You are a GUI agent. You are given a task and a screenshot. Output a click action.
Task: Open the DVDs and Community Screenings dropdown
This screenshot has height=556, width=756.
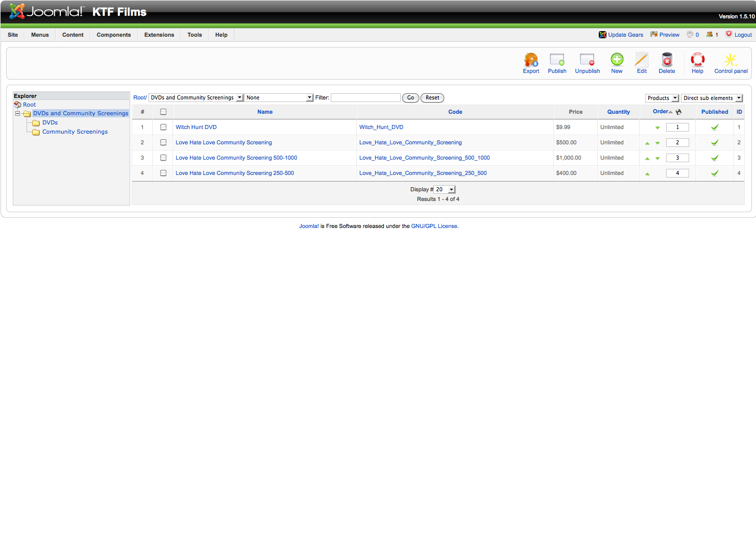(196, 97)
